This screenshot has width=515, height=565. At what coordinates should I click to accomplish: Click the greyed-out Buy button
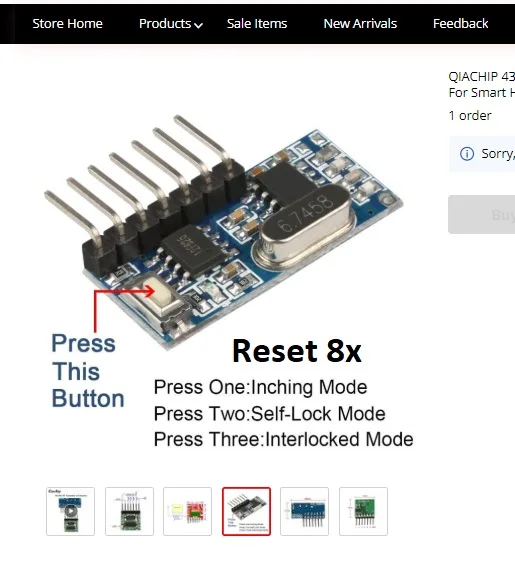tap(482, 215)
